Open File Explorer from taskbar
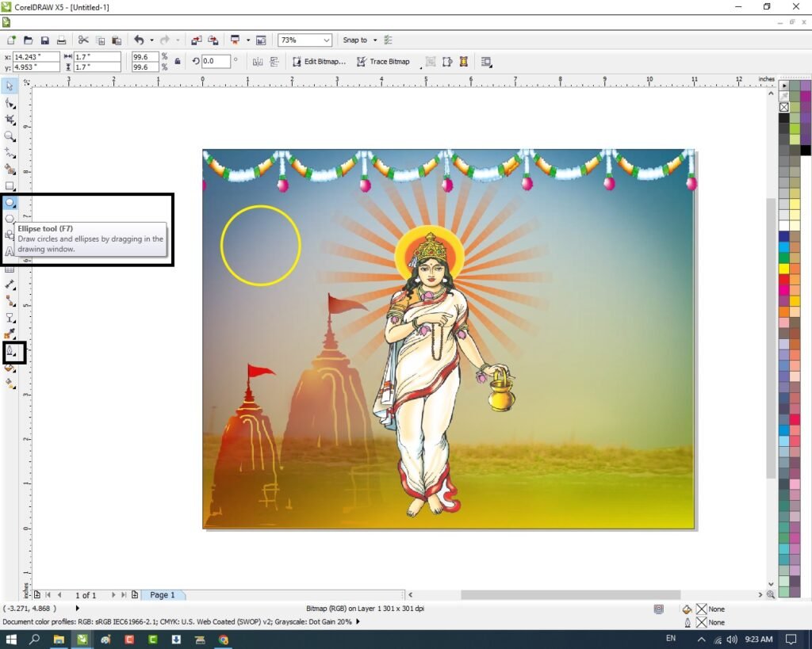The image size is (812, 649). tap(59, 639)
